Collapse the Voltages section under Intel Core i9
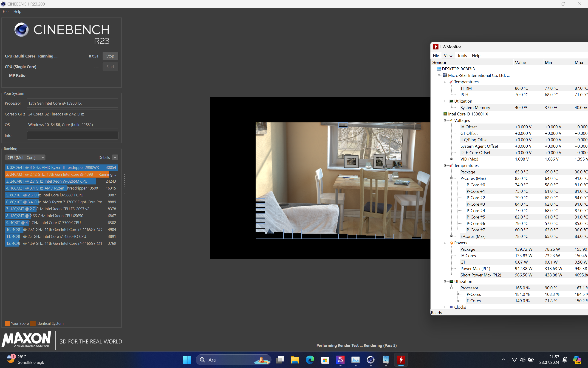The image size is (588, 368). 445,120
